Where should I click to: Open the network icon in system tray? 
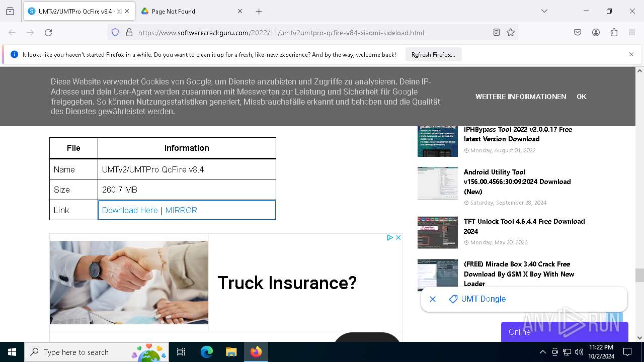567,352
